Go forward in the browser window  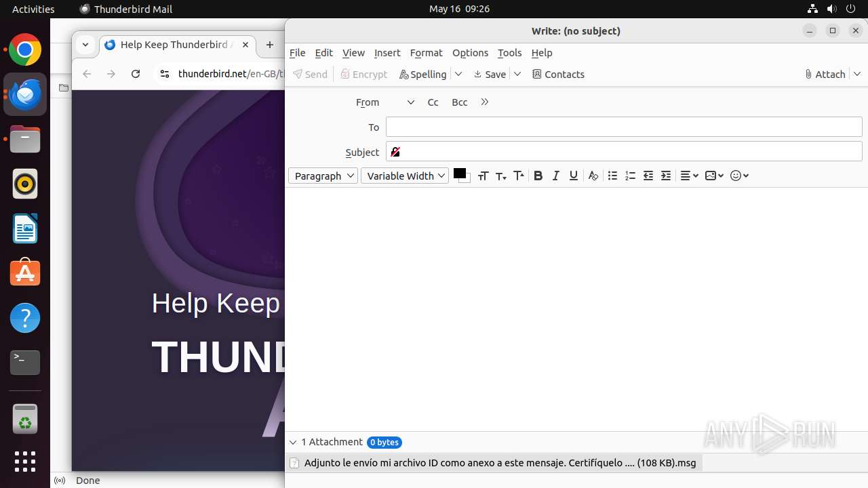[x=111, y=74]
